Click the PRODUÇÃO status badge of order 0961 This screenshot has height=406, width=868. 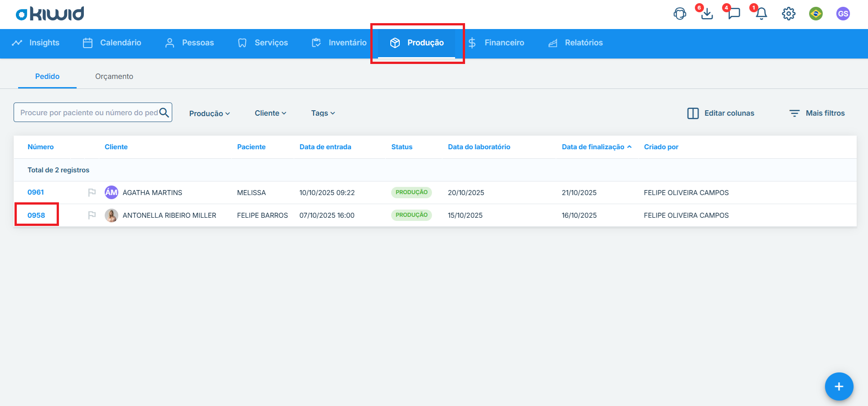tap(412, 192)
